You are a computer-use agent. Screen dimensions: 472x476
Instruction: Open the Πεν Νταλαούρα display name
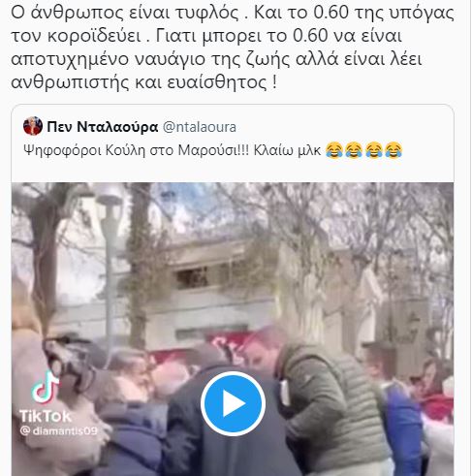(103, 127)
